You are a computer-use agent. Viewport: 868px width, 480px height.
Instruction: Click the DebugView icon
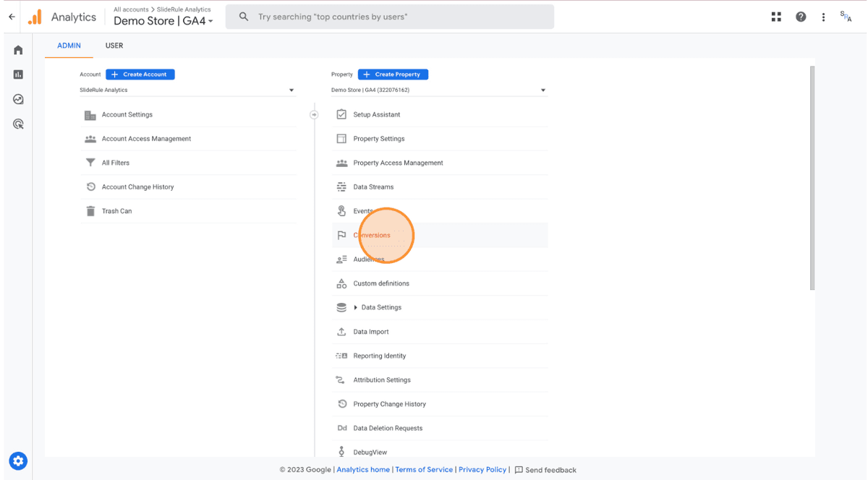point(341,452)
